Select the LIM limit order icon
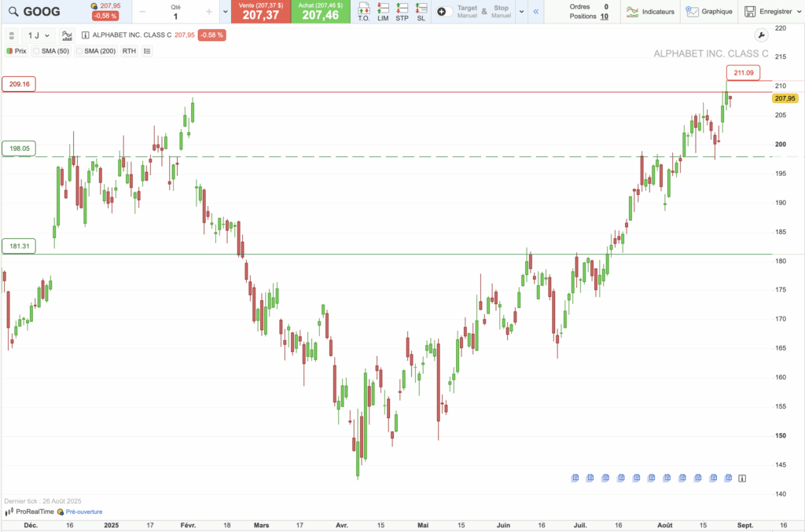 (x=384, y=12)
